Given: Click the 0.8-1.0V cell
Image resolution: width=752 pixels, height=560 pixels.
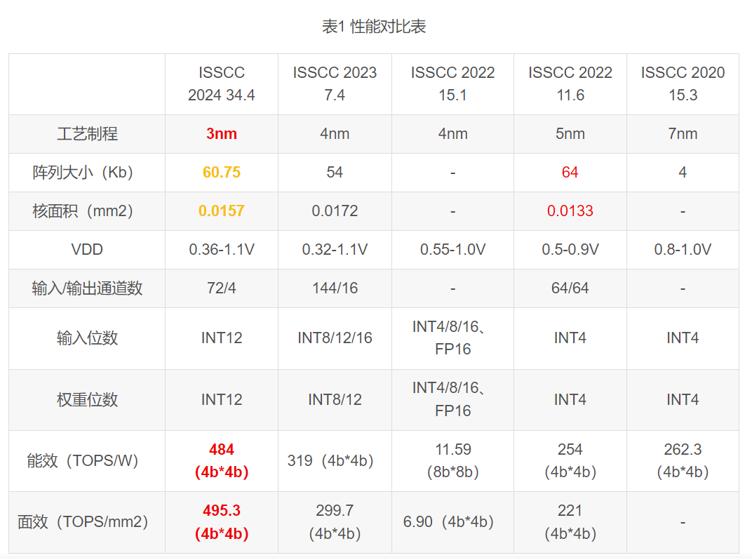Looking at the screenshot, I should pyautogui.click(x=683, y=250).
